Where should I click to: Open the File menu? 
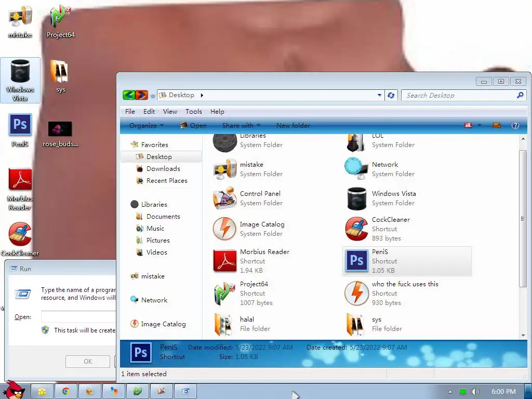click(x=130, y=112)
